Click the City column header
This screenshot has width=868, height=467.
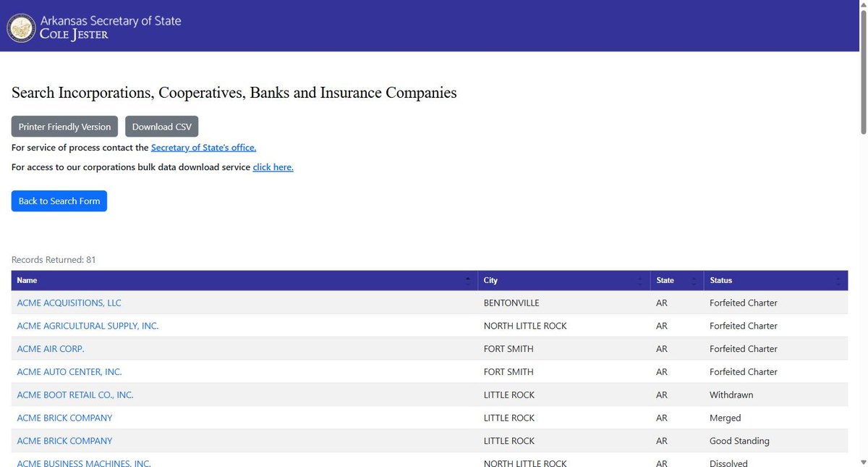pos(563,281)
